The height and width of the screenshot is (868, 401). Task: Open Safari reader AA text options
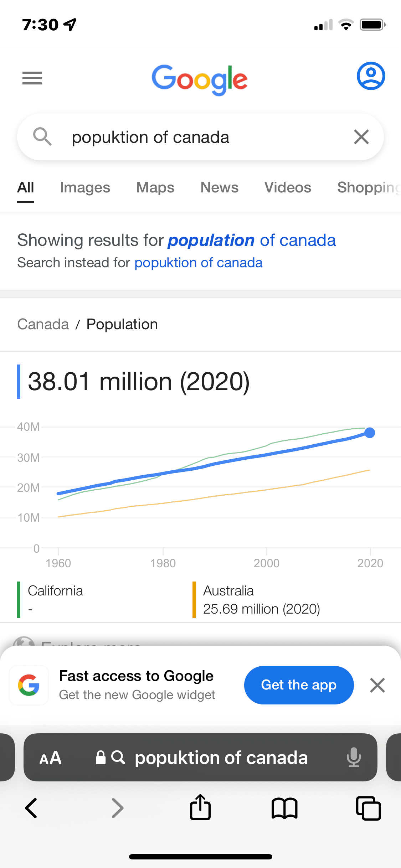click(50, 758)
